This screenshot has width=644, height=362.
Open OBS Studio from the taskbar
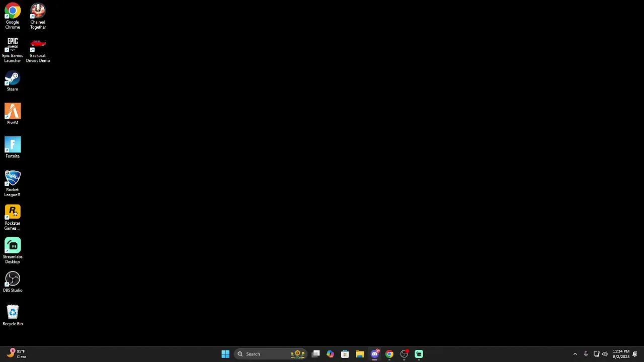(404, 354)
